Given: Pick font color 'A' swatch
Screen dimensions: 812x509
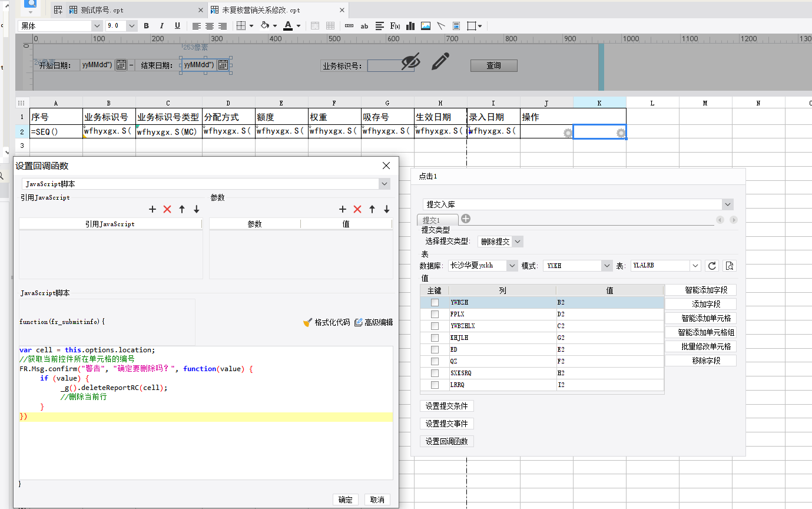Looking at the screenshot, I should click(288, 26).
